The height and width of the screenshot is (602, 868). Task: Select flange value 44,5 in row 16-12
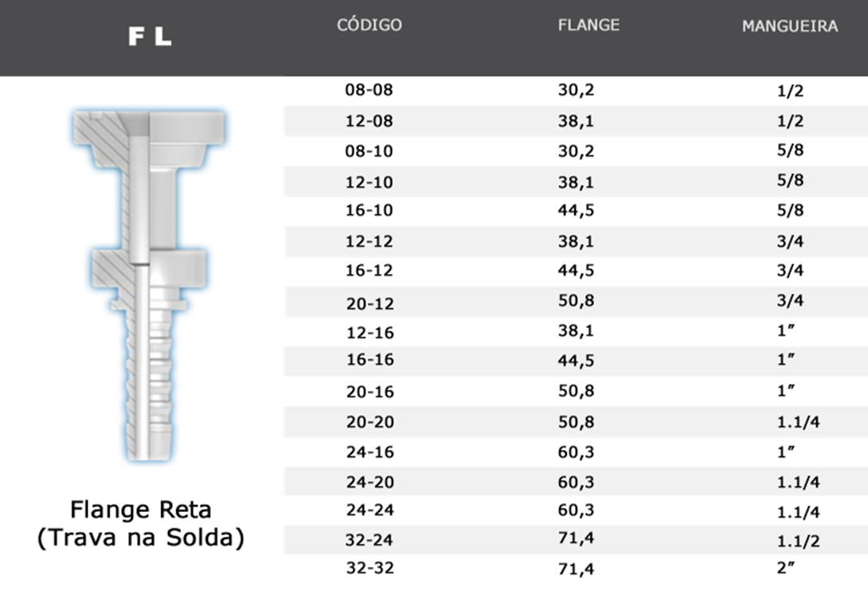576,270
